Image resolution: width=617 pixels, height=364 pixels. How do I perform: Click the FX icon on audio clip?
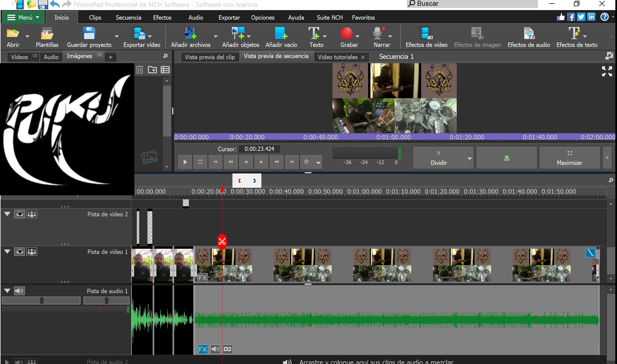click(x=203, y=349)
